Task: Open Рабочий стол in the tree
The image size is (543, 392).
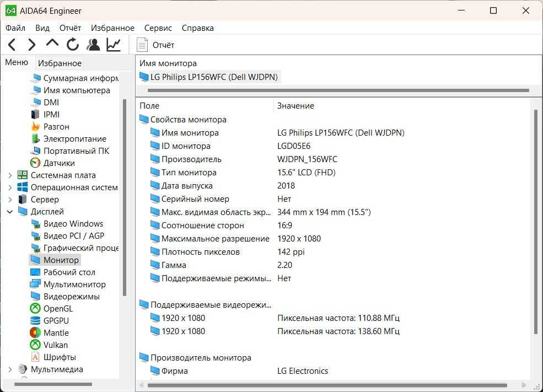Action: 63,272
